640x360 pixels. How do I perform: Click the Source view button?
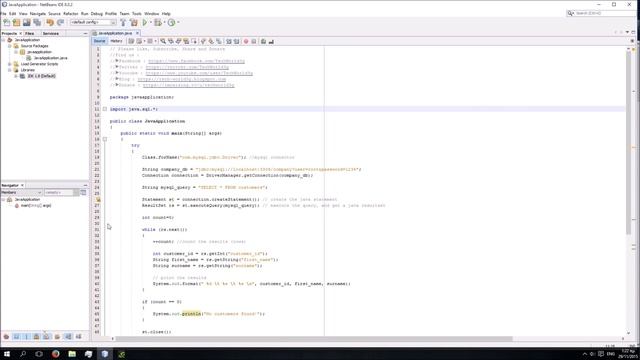(100, 41)
